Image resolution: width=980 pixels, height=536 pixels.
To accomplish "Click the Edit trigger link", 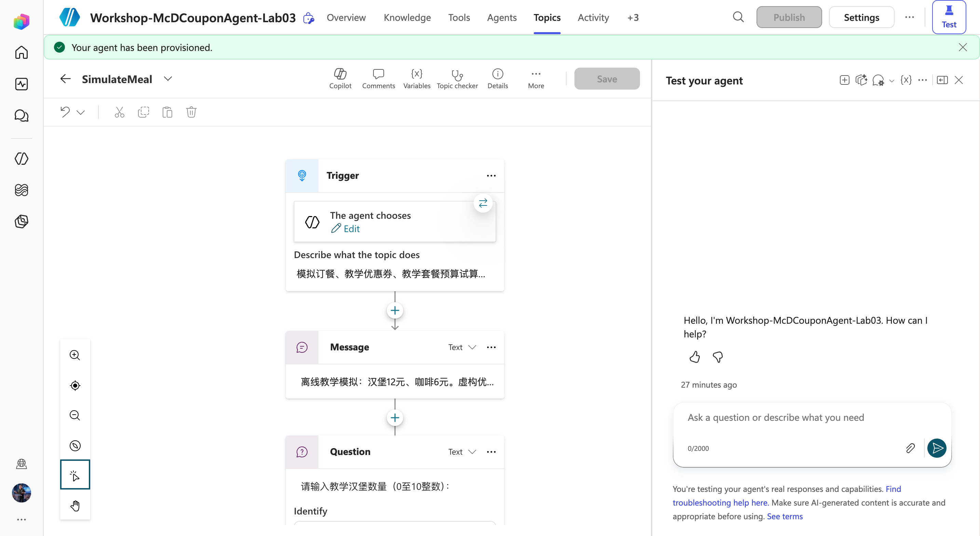I will pyautogui.click(x=345, y=229).
